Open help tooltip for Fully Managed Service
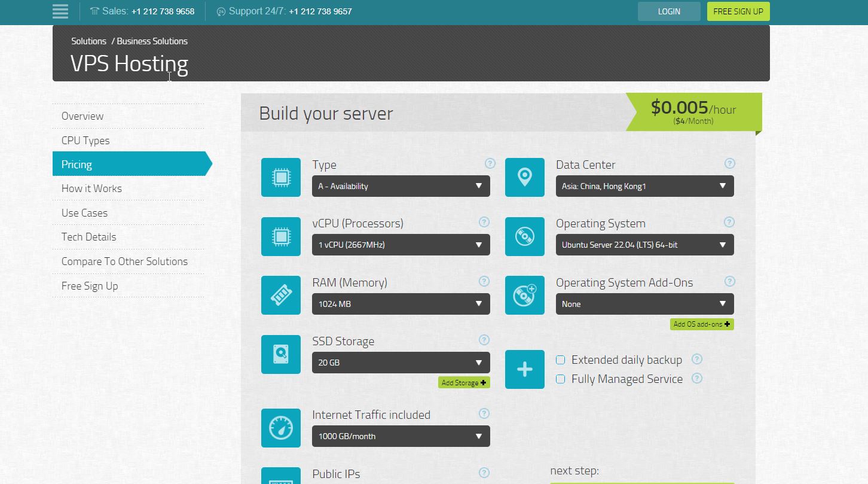This screenshot has width=868, height=484. tap(697, 378)
